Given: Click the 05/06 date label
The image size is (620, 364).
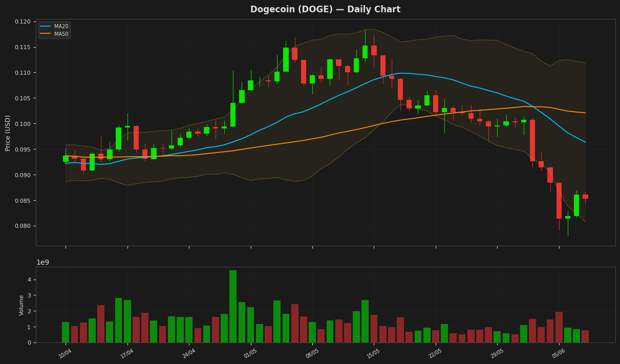Looking at the screenshot, I should click(559, 353).
